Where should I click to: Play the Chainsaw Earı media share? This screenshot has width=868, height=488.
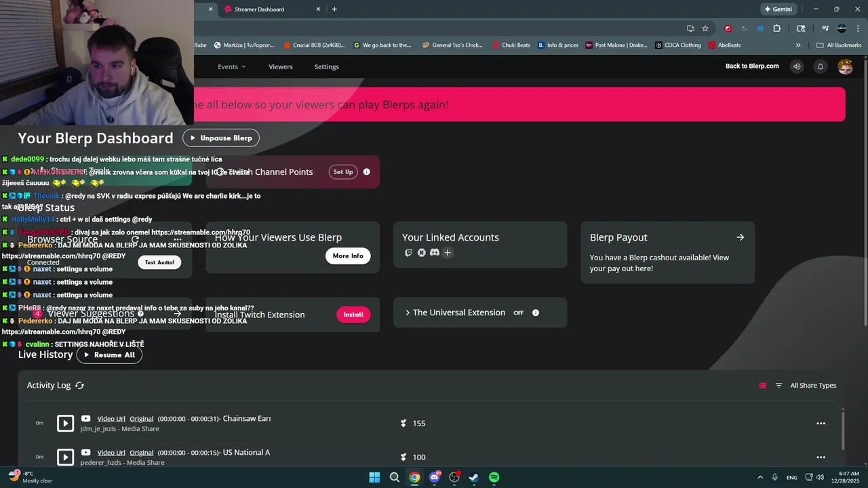65,424
